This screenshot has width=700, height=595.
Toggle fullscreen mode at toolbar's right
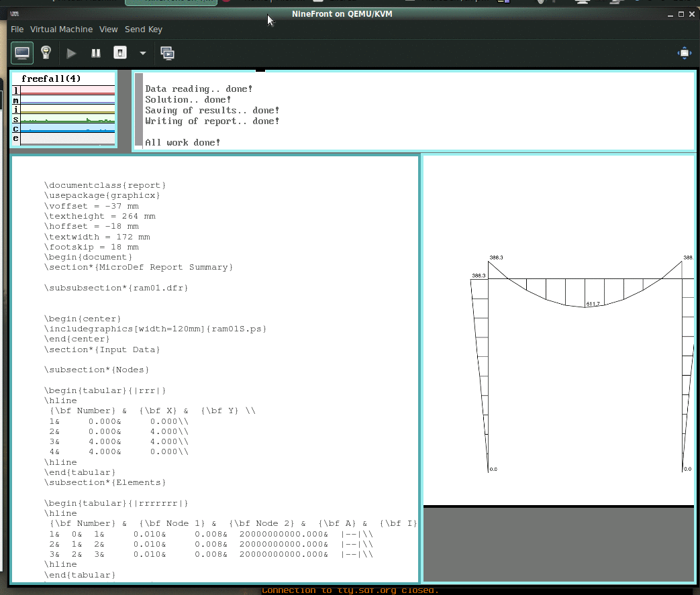pyautogui.click(x=684, y=53)
